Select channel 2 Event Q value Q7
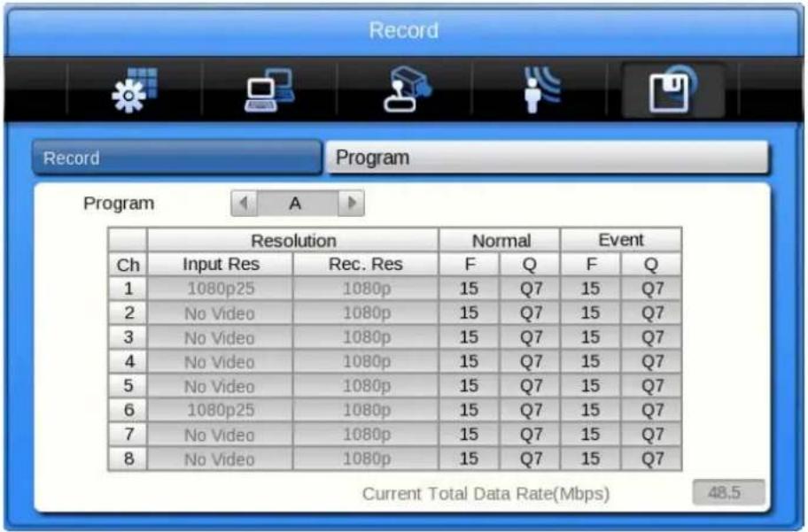This screenshot has width=808, height=532. click(651, 312)
